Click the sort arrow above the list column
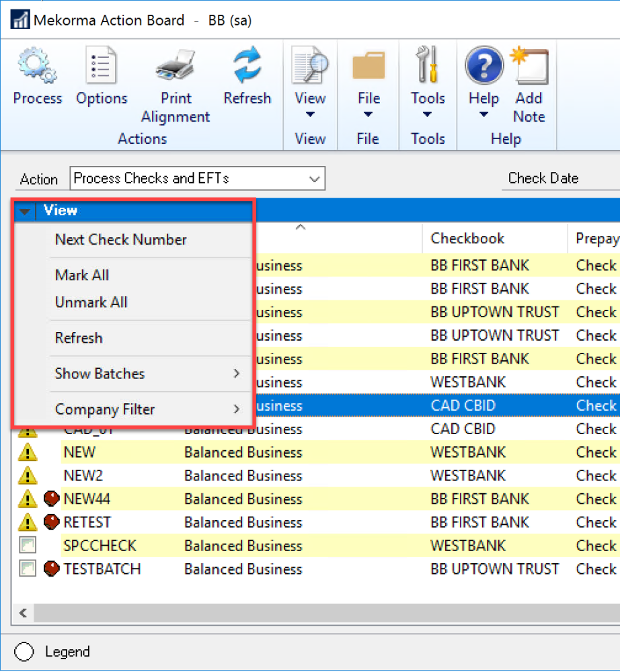620x672 pixels. click(301, 227)
